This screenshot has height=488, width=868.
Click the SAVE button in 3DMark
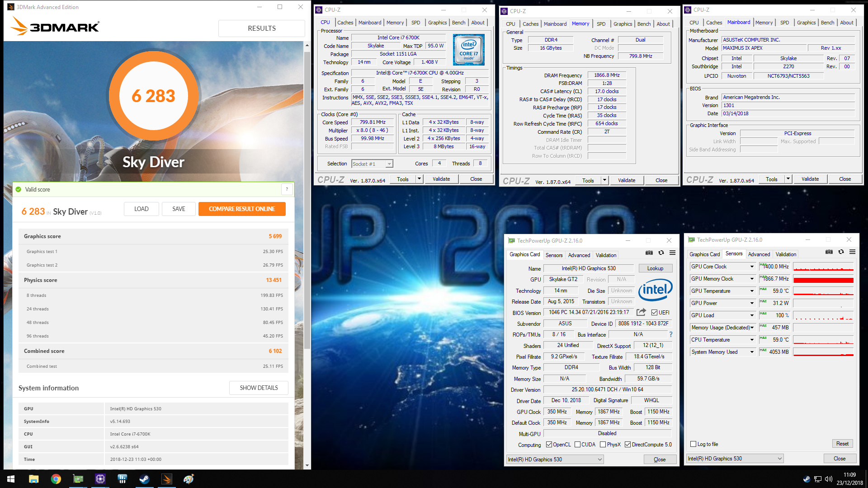pyautogui.click(x=179, y=209)
